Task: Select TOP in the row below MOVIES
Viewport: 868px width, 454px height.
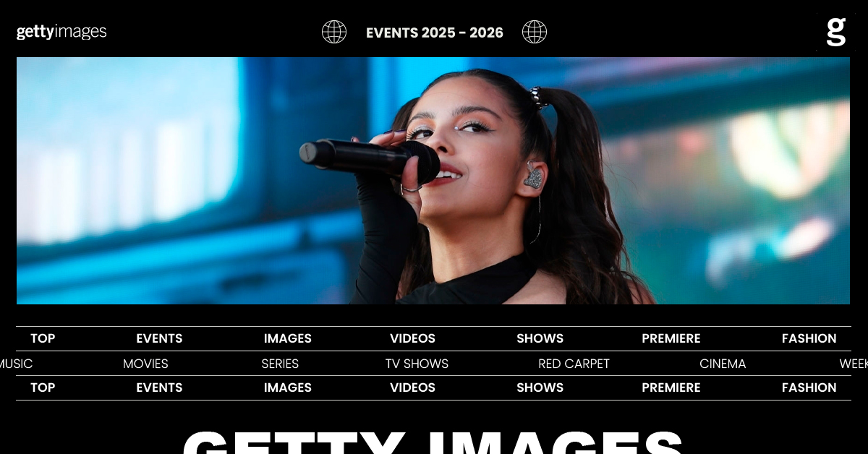Action: pos(43,387)
